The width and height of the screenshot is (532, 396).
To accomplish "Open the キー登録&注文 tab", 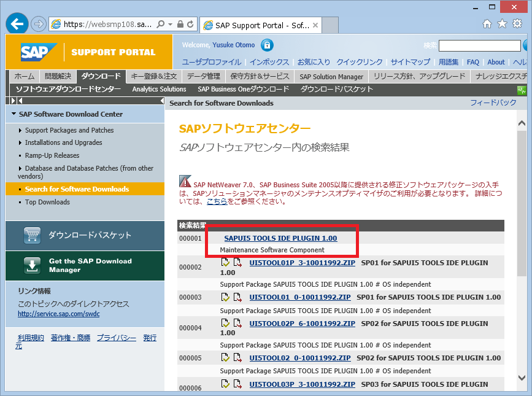I will pos(154,76).
